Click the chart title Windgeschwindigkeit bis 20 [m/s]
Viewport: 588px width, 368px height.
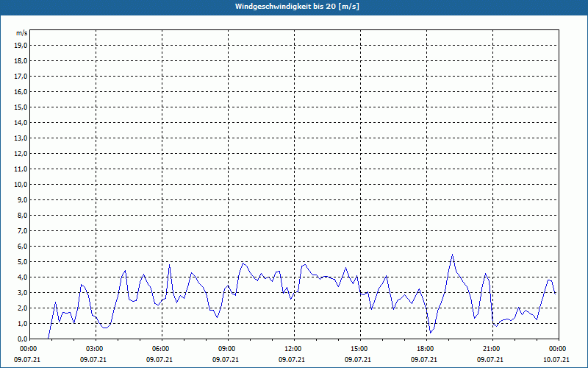pos(297,7)
